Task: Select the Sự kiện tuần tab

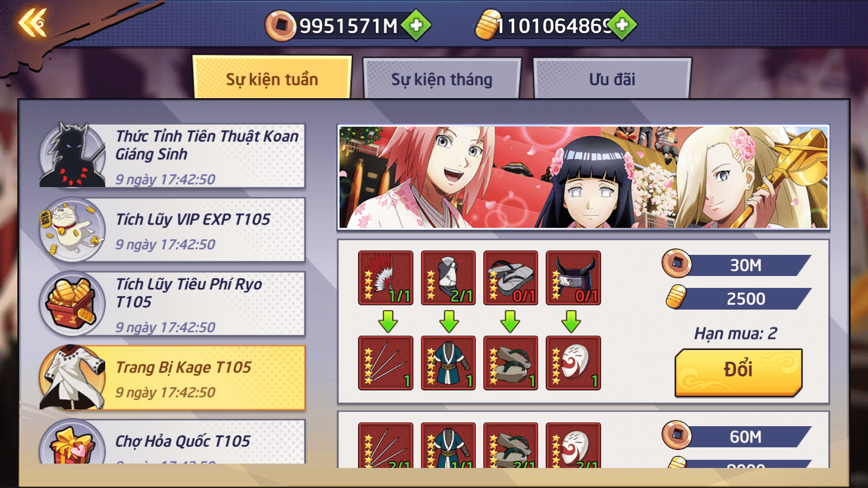Action: 272,78
